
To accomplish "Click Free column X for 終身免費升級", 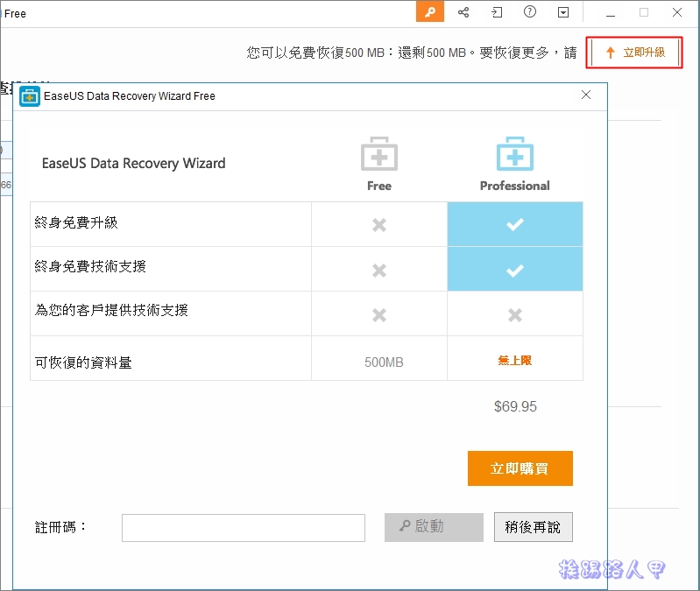I will pos(379,225).
